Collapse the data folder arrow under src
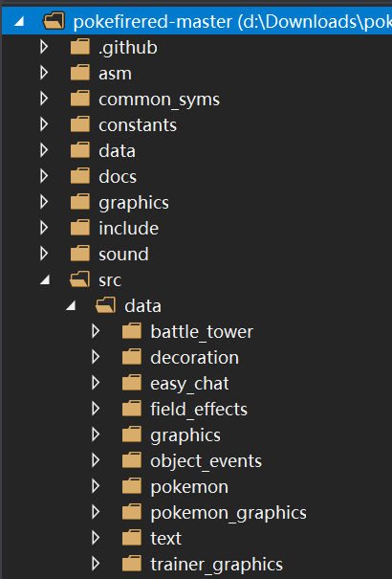This screenshot has height=579, width=392. pos(71,305)
